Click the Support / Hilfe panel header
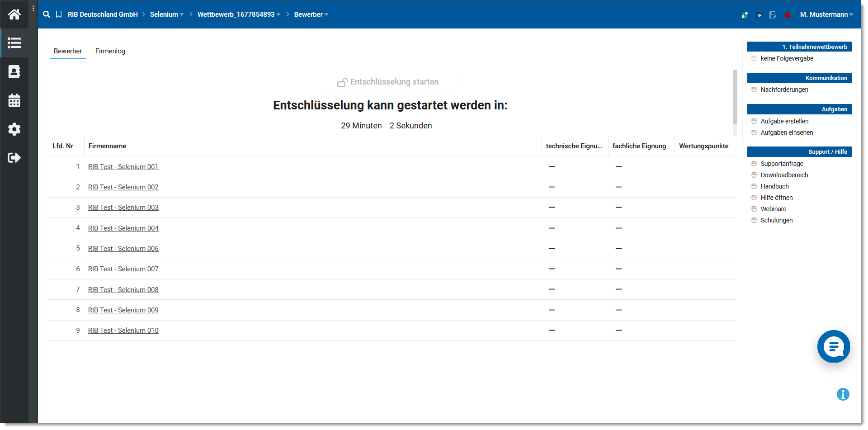Image resolution: width=868 pixels, height=430 pixels. coord(799,151)
